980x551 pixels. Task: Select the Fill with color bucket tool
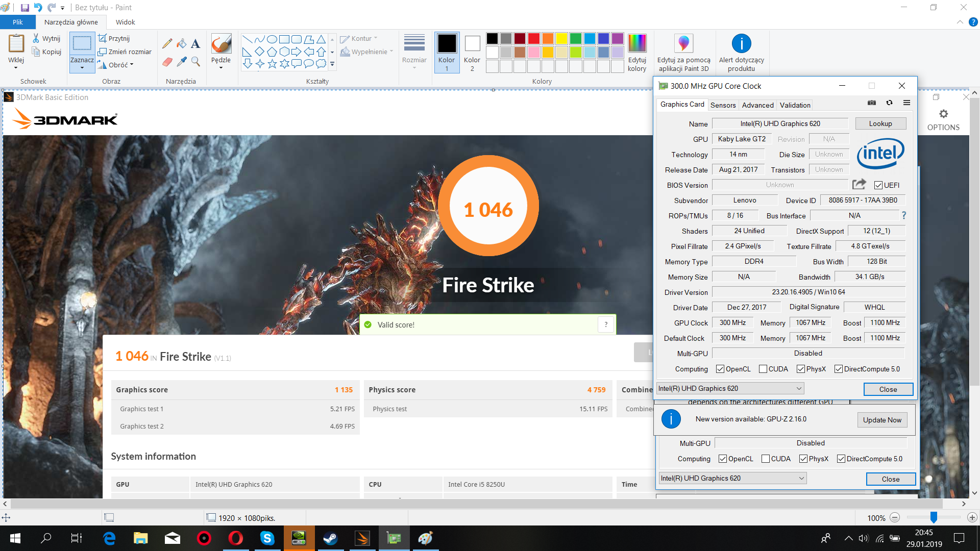click(181, 44)
